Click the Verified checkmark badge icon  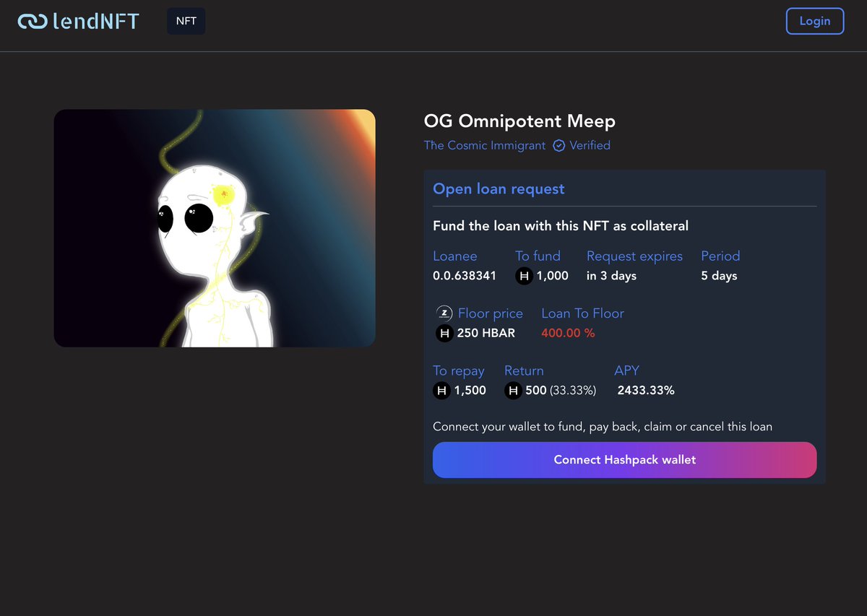(x=558, y=146)
